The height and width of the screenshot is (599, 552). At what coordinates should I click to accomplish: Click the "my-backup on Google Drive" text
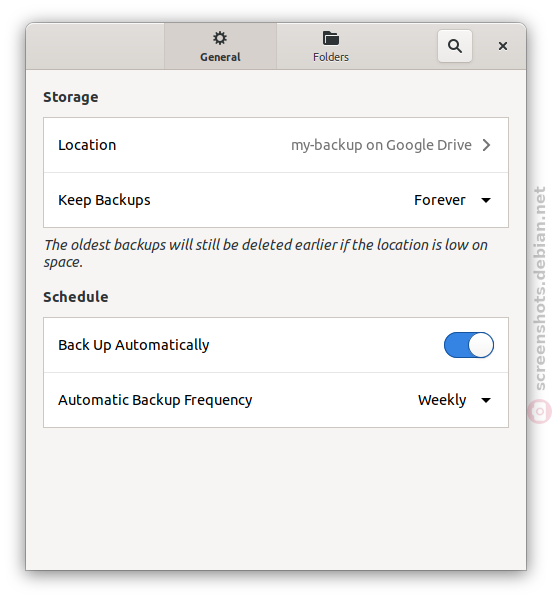pyautogui.click(x=381, y=146)
